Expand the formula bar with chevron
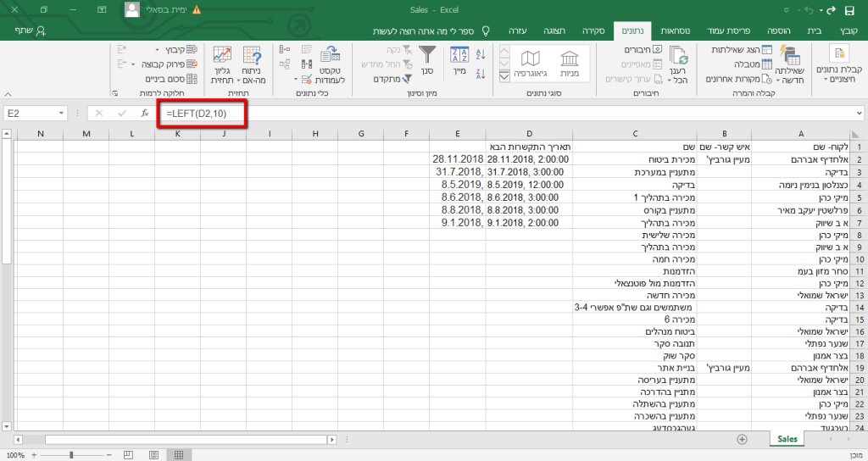 pos(860,114)
